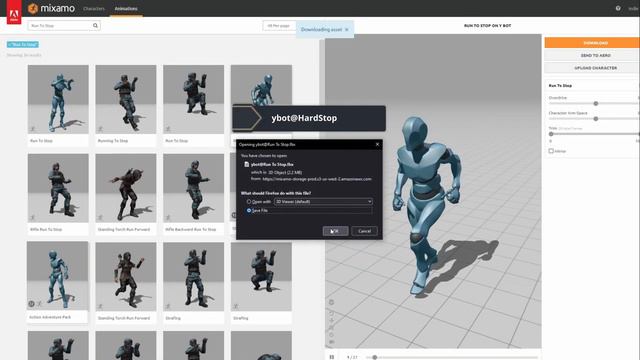This screenshot has height=360, width=640.
Task: Close the Opening ybot@Run To Stop.fbx dialog
Action: (377, 144)
